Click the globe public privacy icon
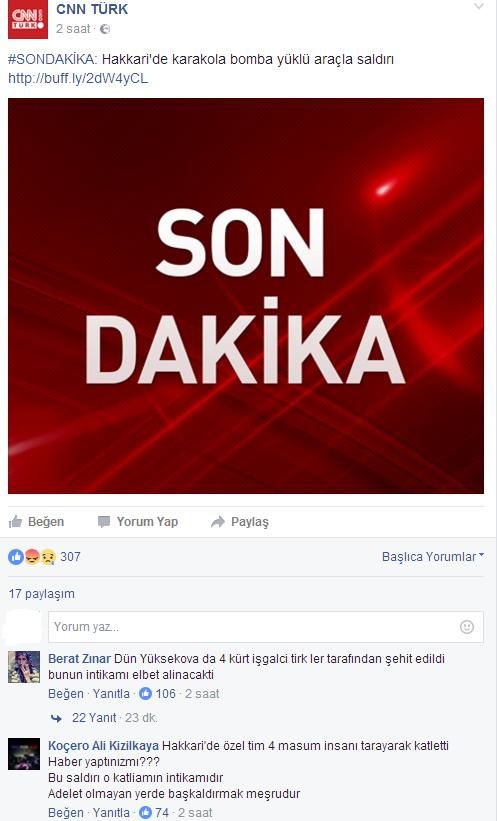 pyautogui.click(x=105, y=29)
